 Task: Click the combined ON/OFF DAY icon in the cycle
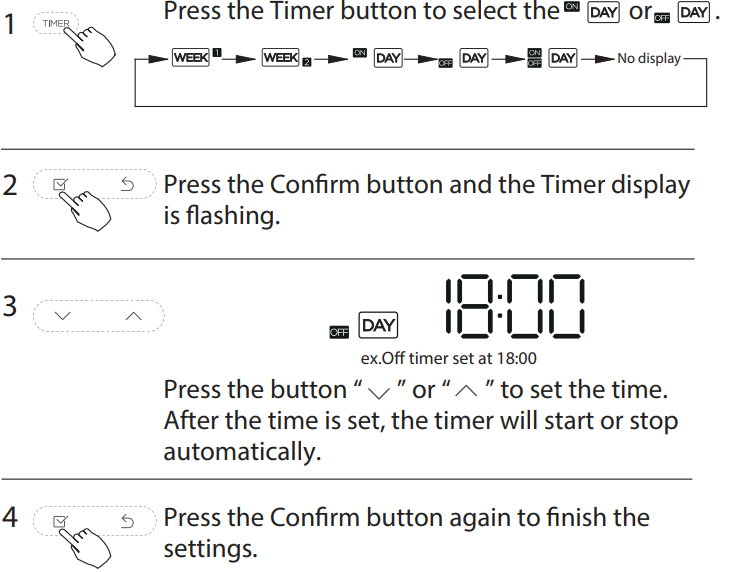pyautogui.click(x=552, y=58)
